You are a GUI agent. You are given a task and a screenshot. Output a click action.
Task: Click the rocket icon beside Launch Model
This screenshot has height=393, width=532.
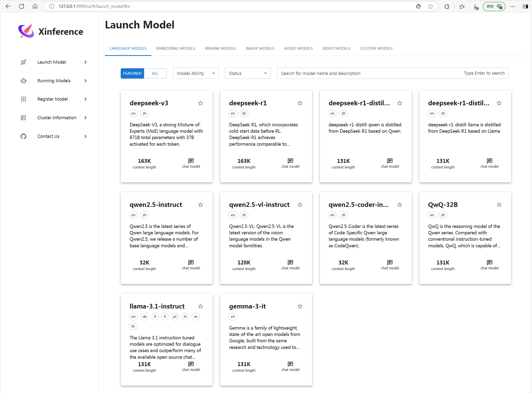point(24,62)
